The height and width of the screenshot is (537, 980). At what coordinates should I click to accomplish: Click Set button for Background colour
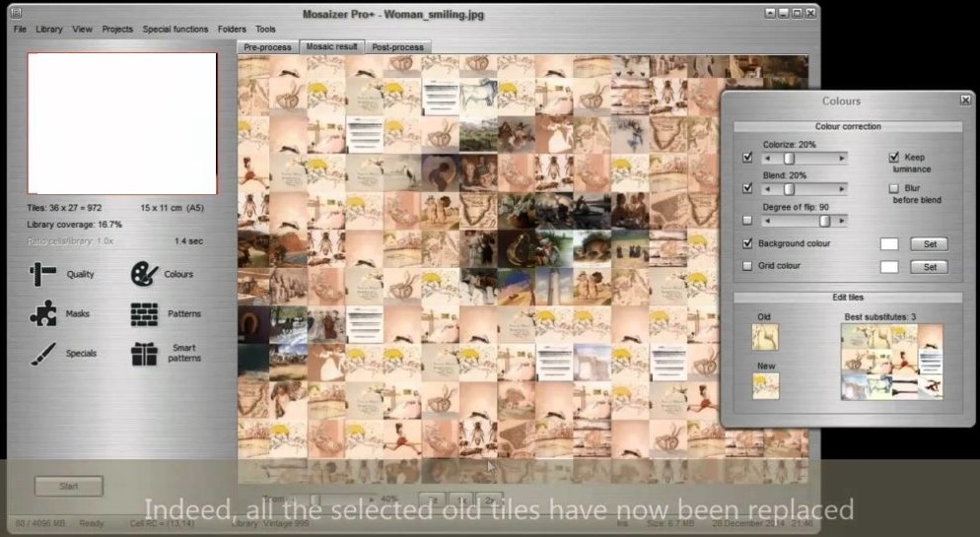pos(930,244)
